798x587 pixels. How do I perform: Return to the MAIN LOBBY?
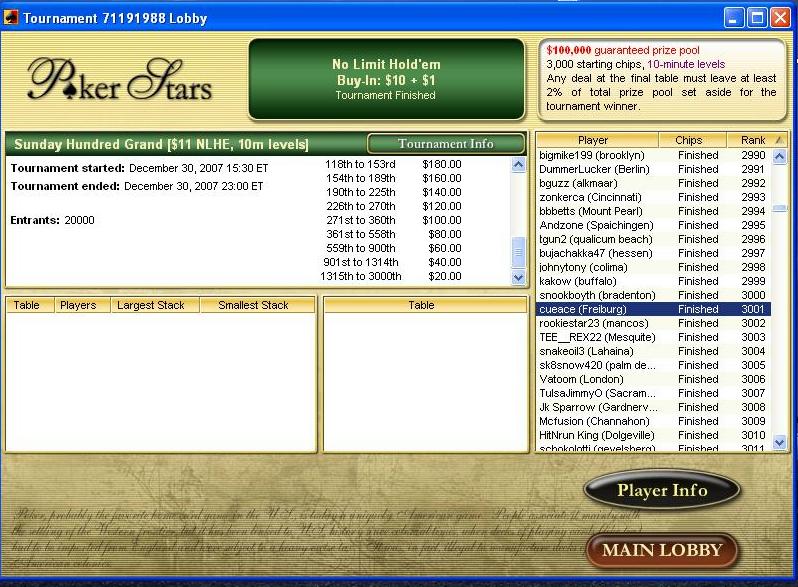662,550
